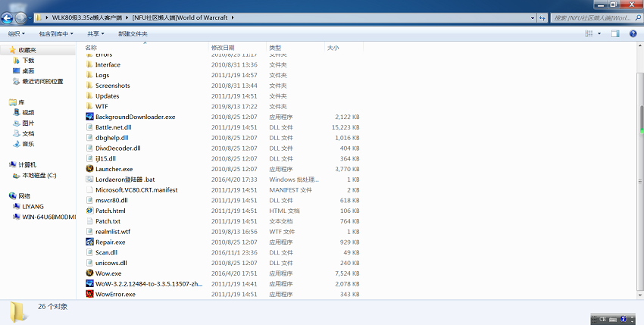
Task: Select the Wow.exe icon
Action: pyautogui.click(x=89, y=273)
